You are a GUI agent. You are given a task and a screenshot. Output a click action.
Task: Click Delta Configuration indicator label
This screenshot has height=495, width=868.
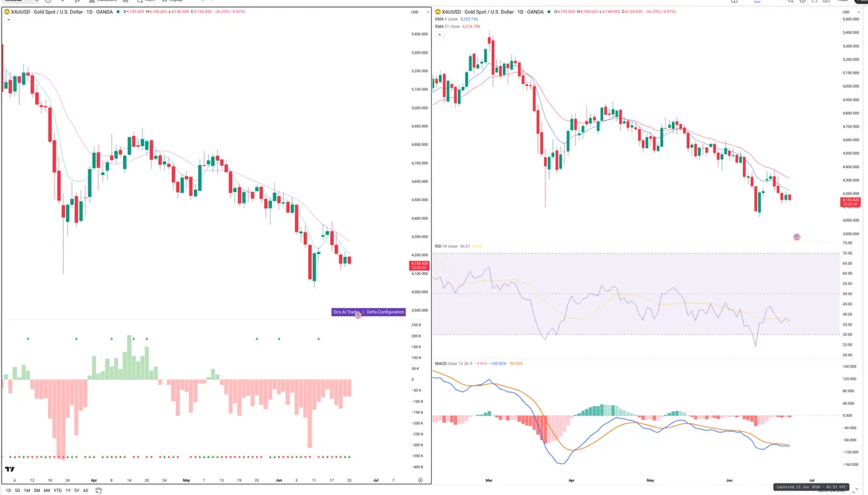tap(385, 312)
